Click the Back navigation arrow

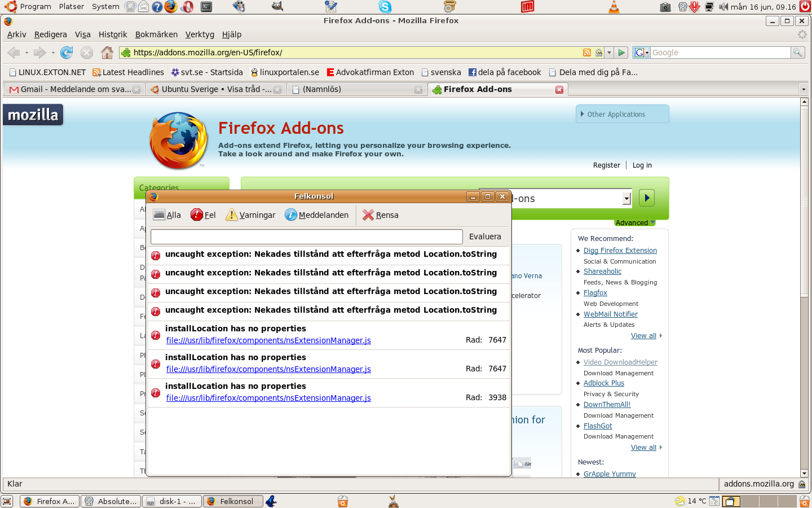point(14,52)
